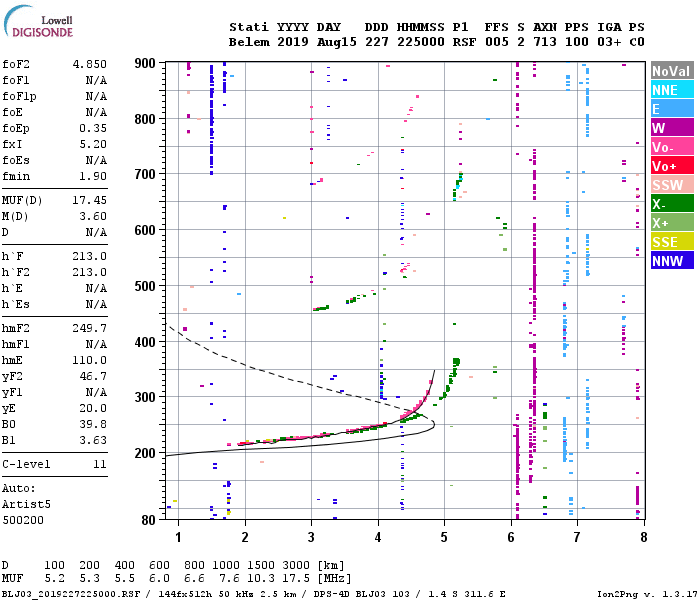The width and height of the screenshot is (700, 600).
Task: Click the yE value 20.0
Action: [x=93, y=408]
